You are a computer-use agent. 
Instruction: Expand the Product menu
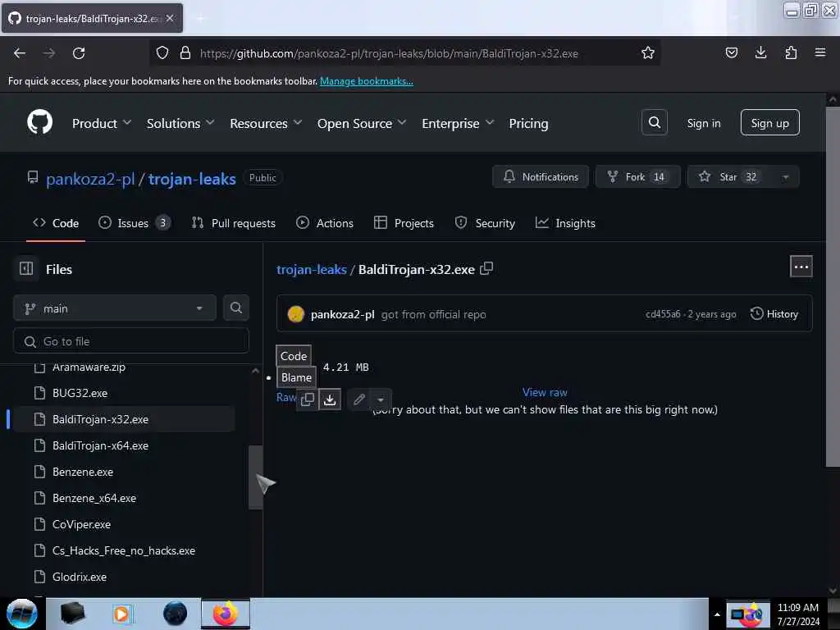click(101, 123)
